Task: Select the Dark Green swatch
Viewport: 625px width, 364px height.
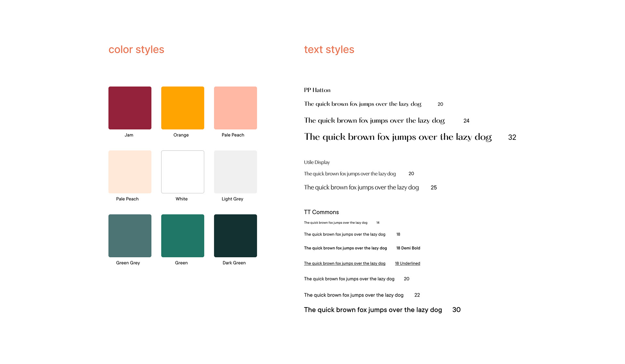Action: (x=235, y=236)
